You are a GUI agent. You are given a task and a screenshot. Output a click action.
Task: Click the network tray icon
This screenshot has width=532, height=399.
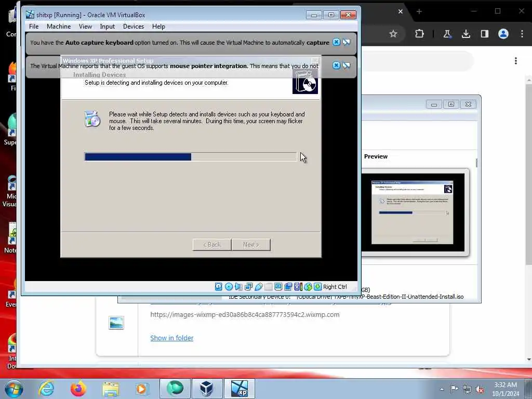tap(467, 390)
